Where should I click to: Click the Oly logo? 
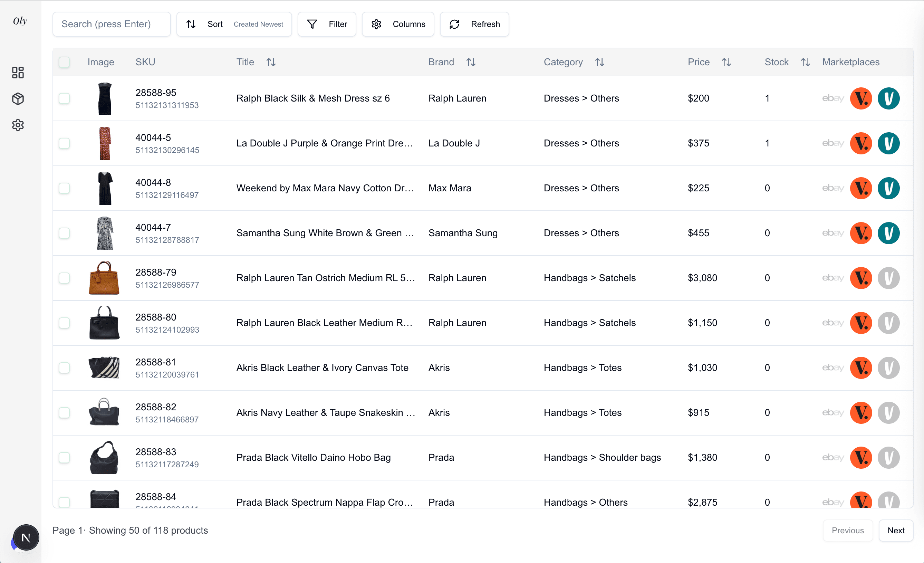(20, 21)
